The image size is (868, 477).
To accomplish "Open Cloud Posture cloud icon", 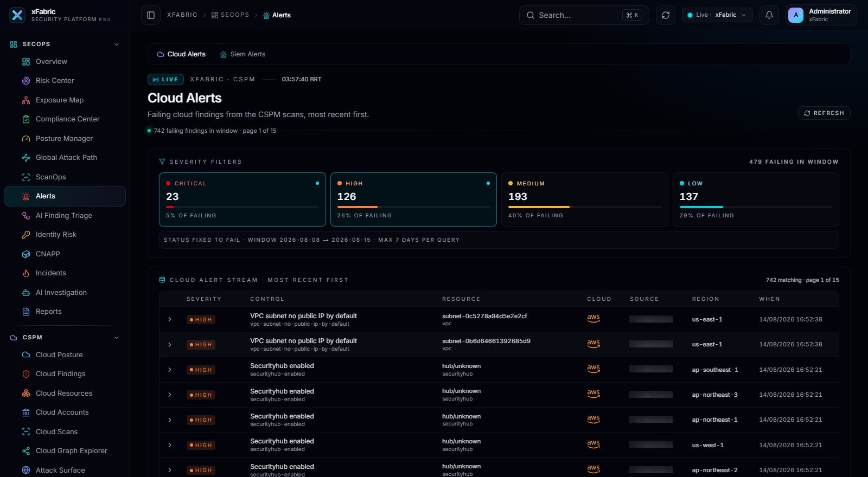I will 25,355.
